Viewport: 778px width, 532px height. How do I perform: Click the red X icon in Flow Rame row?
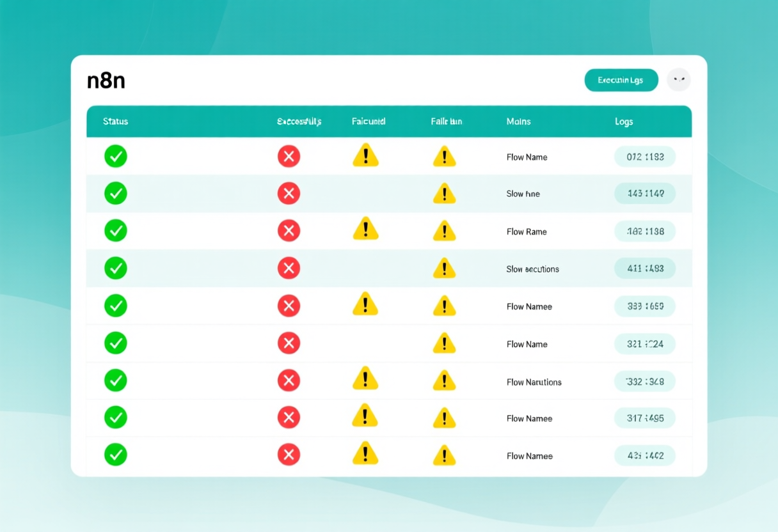point(289,231)
